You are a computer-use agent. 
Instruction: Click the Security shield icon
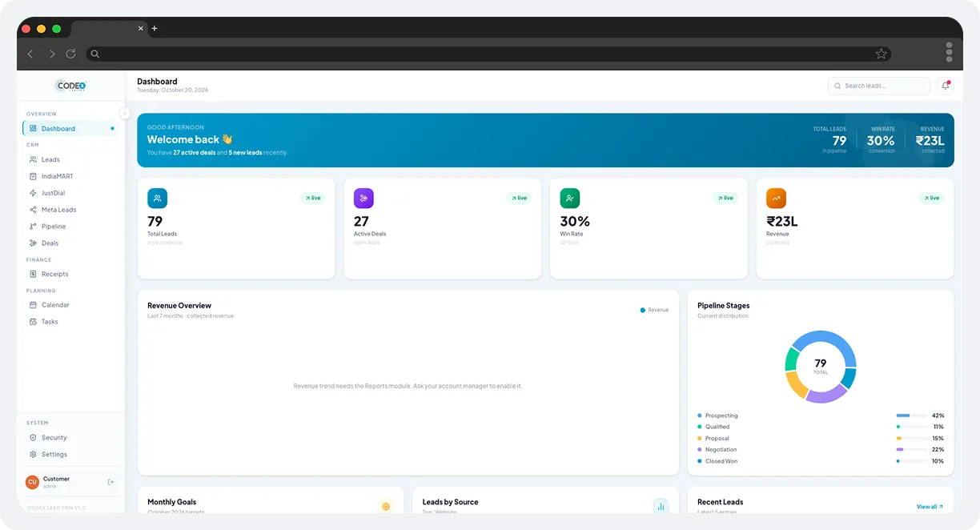coord(33,438)
